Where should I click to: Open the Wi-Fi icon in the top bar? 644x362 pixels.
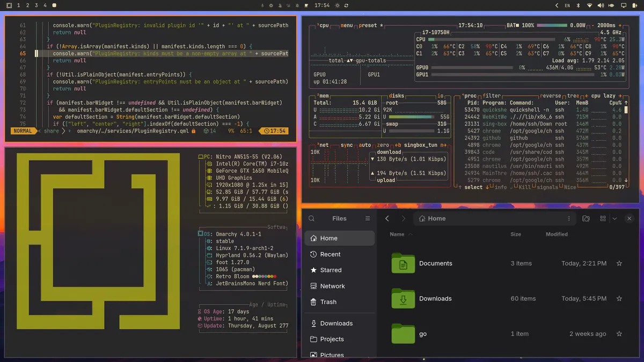pyautogui.click(x=590, y=5)
